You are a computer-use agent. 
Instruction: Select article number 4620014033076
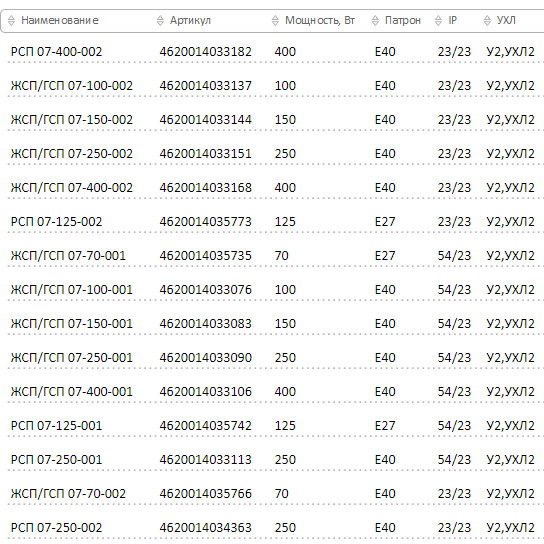(205, 290)
